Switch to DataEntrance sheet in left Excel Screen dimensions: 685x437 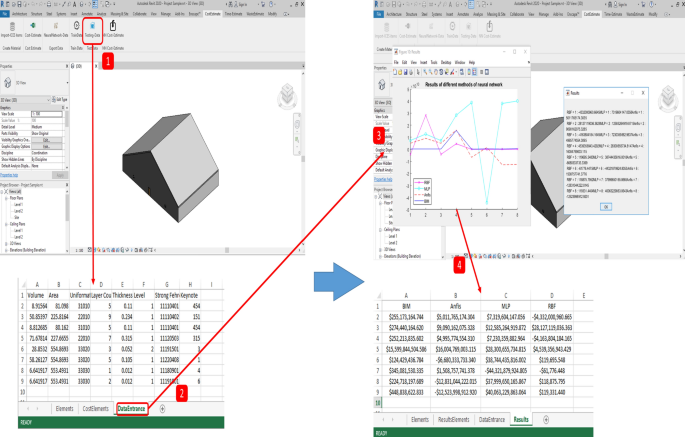(131, 409)
